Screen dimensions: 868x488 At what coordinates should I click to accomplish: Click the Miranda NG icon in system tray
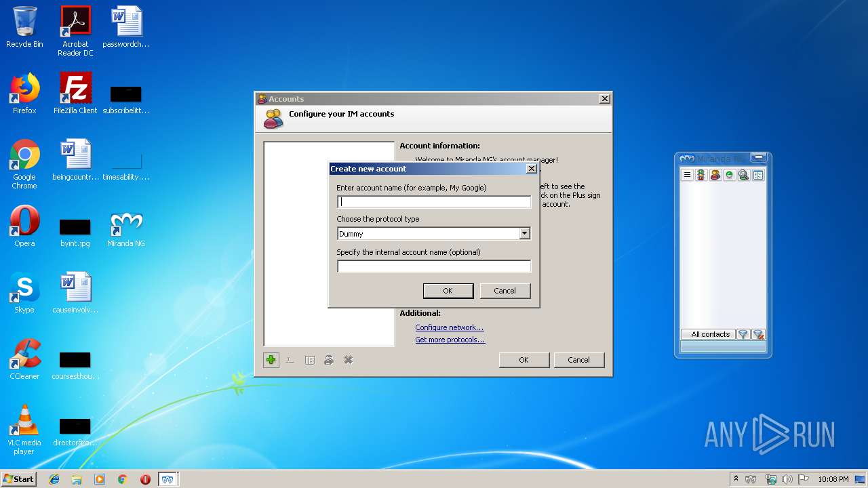tap(751, 479)
